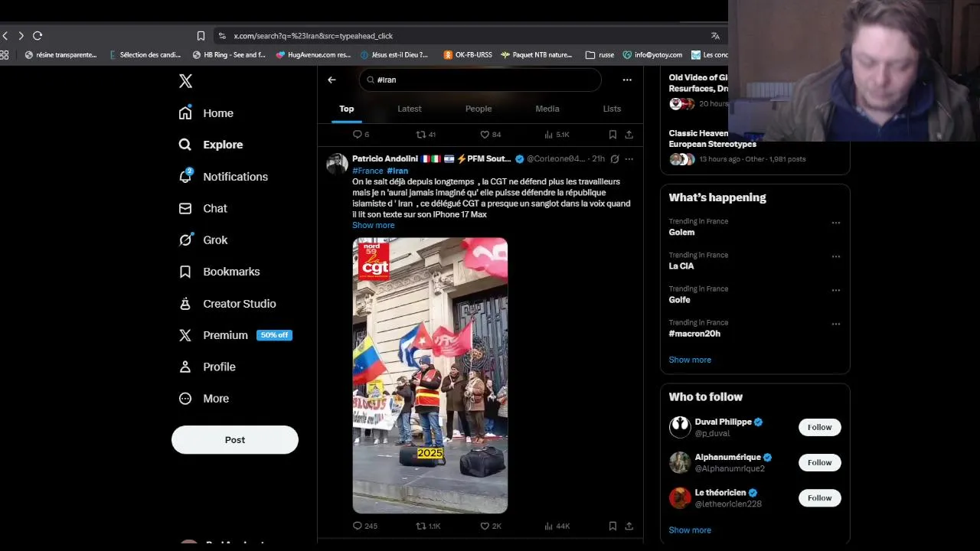The image size is (980, 551).
Task: Play the CGT protest video
Action: (x=430, y=376)
